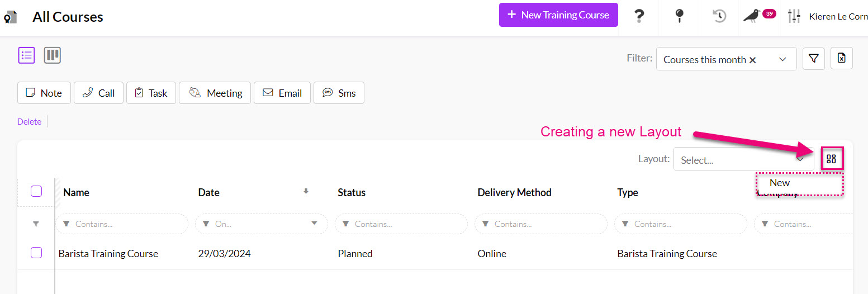
Task: Expand the Filter dropdown chevron
Action: click(782, 59)
